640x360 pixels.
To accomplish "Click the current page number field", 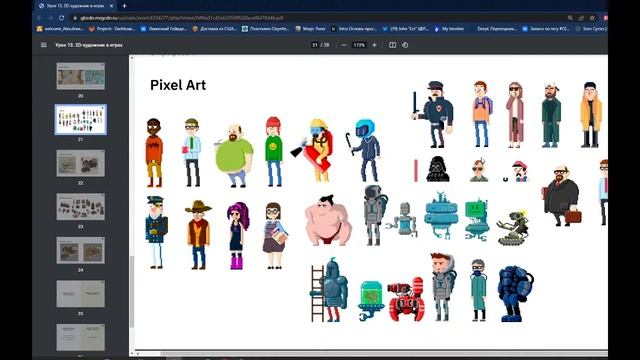I will [x=315, y=45].
